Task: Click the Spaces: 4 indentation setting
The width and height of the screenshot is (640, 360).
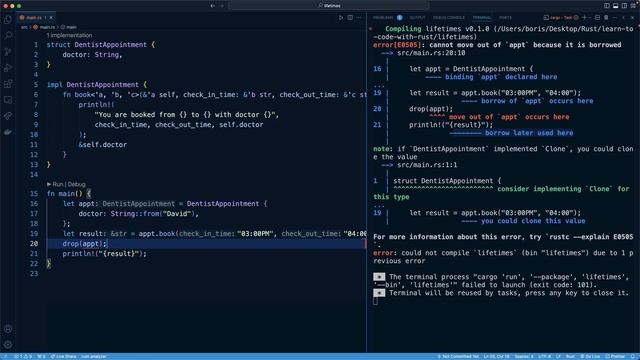Action: coord(524,356)
